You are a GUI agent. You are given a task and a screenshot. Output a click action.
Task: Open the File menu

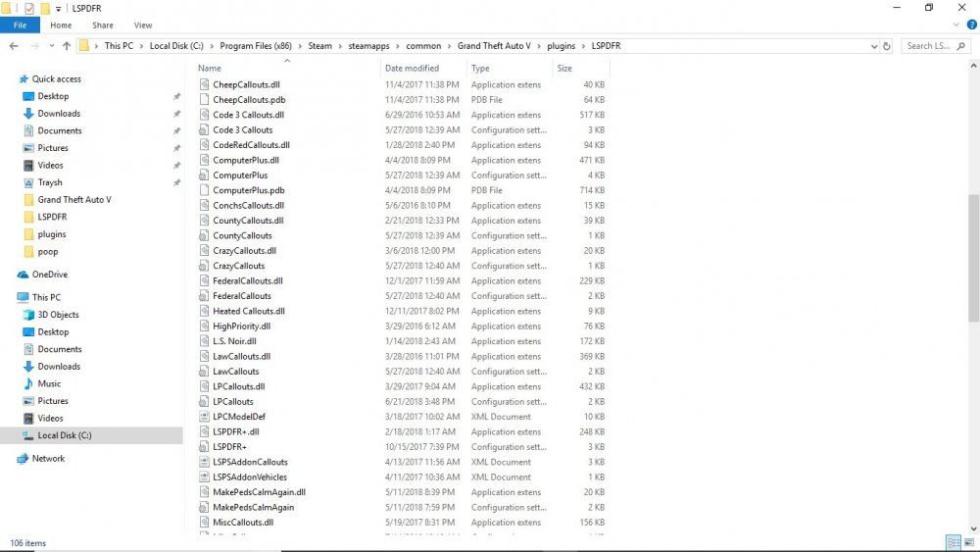click(20, 25)
